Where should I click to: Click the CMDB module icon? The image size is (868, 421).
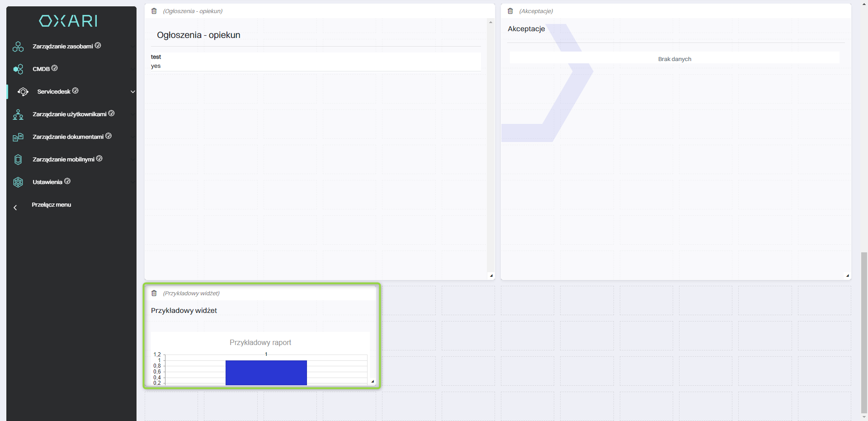coord(18,69)
